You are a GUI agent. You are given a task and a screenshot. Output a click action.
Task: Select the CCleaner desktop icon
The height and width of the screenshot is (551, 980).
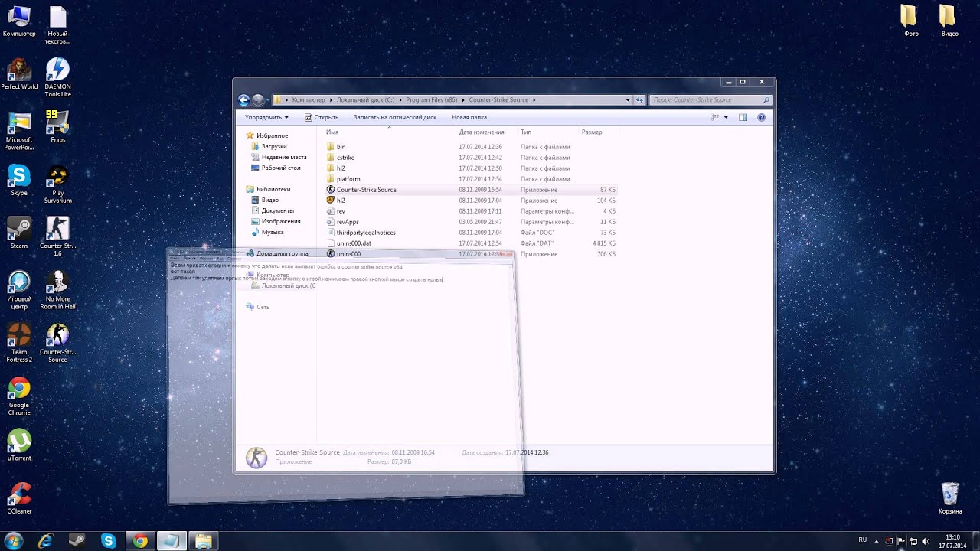tap(19, 499)
